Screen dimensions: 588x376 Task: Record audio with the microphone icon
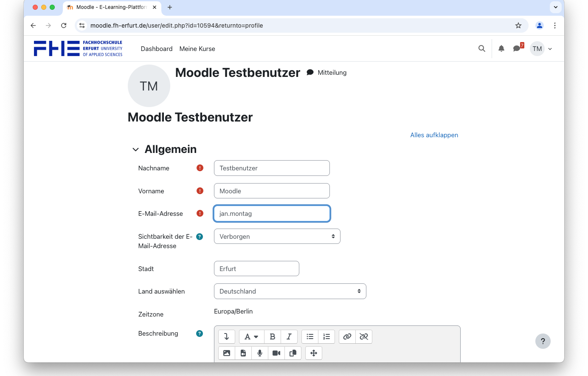260,353
